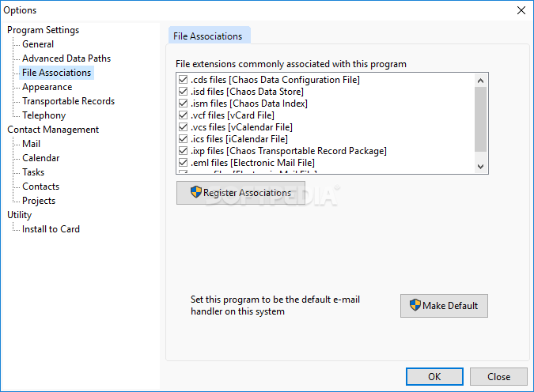Viewport: 534px width, 392px height.
Task: Click the OK button
Action: 434,376
